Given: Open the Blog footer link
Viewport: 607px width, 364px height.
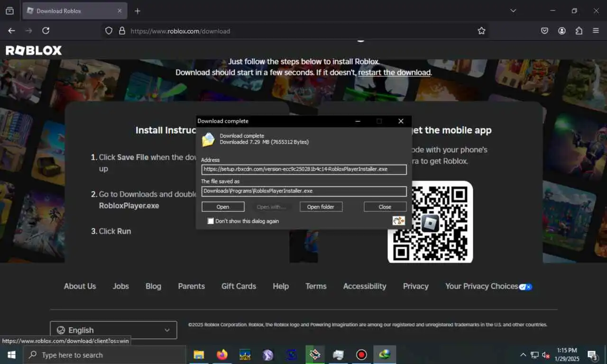Looking at the screenshot, I should coord(153,286).
